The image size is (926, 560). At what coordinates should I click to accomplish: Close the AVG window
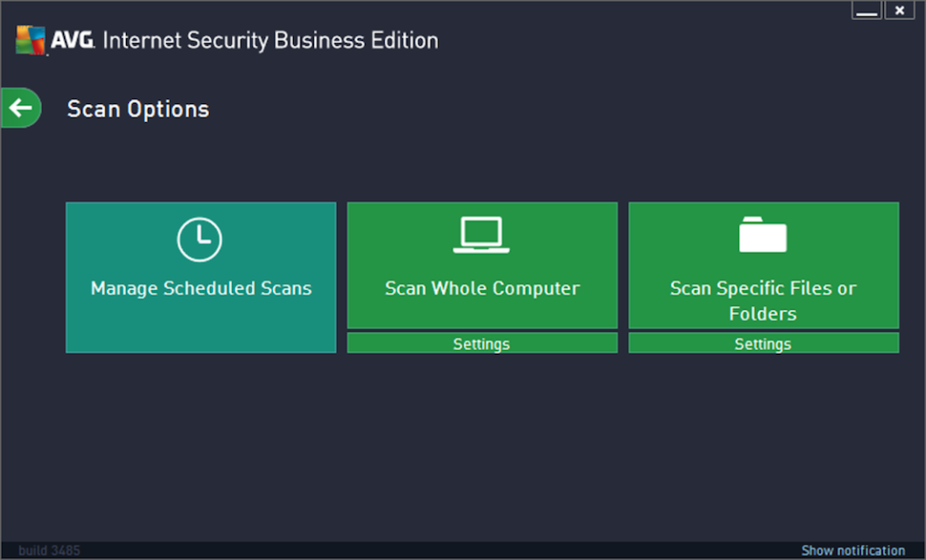pyautogui.click(x=899, y=10)
